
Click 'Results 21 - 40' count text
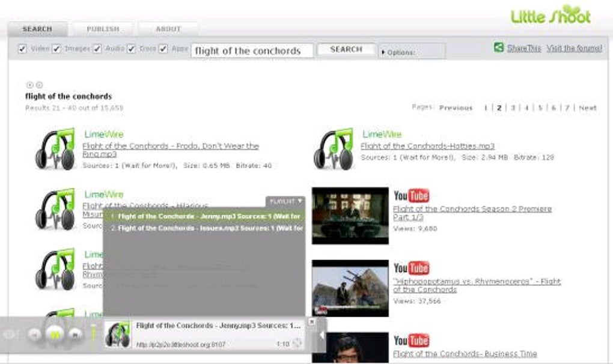coord(75,108)
